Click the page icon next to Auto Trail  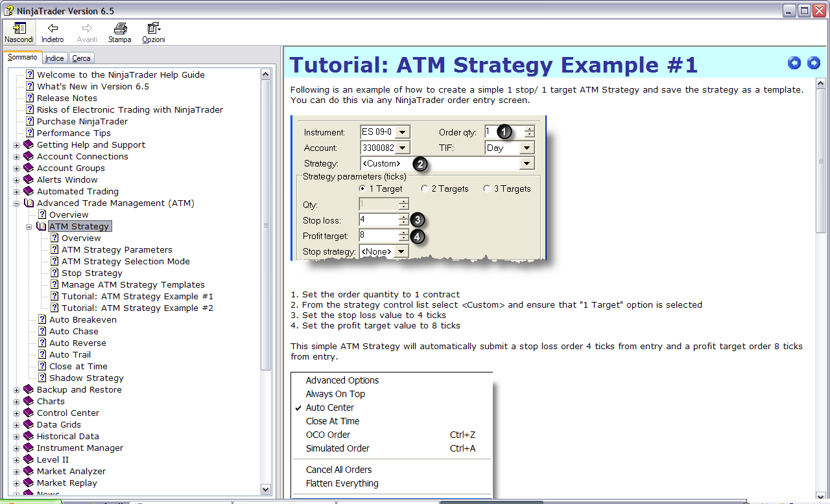coord(42,354)
